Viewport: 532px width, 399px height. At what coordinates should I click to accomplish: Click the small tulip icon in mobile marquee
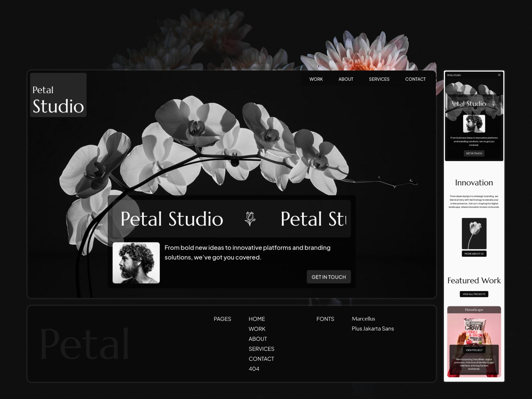pyautogui.click(x=494, y=104)
